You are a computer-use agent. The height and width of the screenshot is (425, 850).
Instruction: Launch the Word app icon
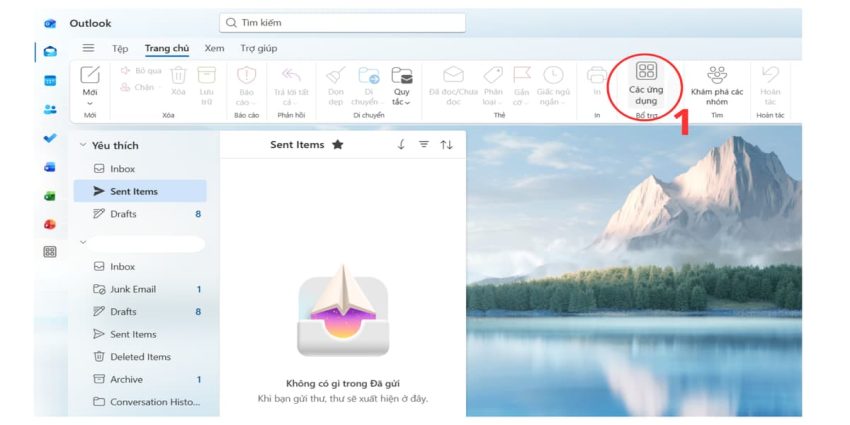tap(50, 167)
